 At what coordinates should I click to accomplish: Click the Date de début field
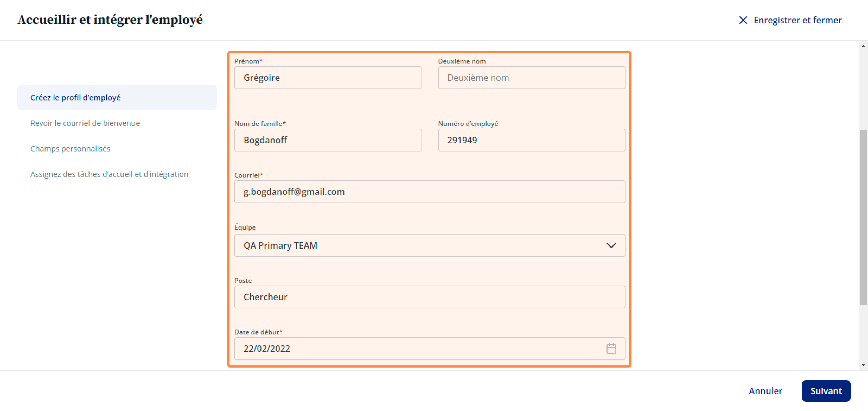430,348
